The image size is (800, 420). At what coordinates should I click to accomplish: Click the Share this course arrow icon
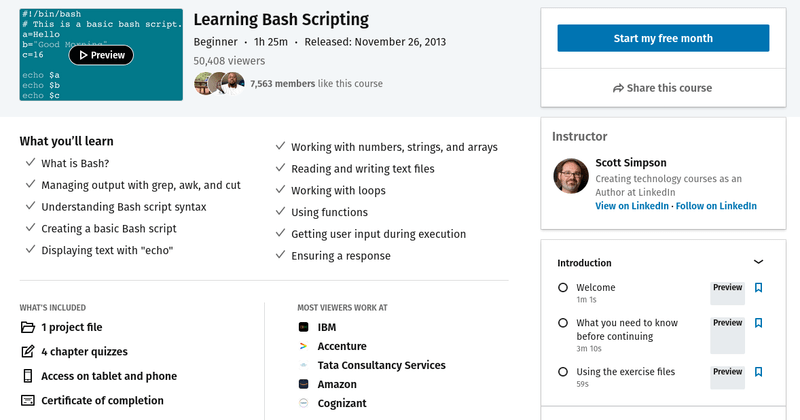click(619, 88)
